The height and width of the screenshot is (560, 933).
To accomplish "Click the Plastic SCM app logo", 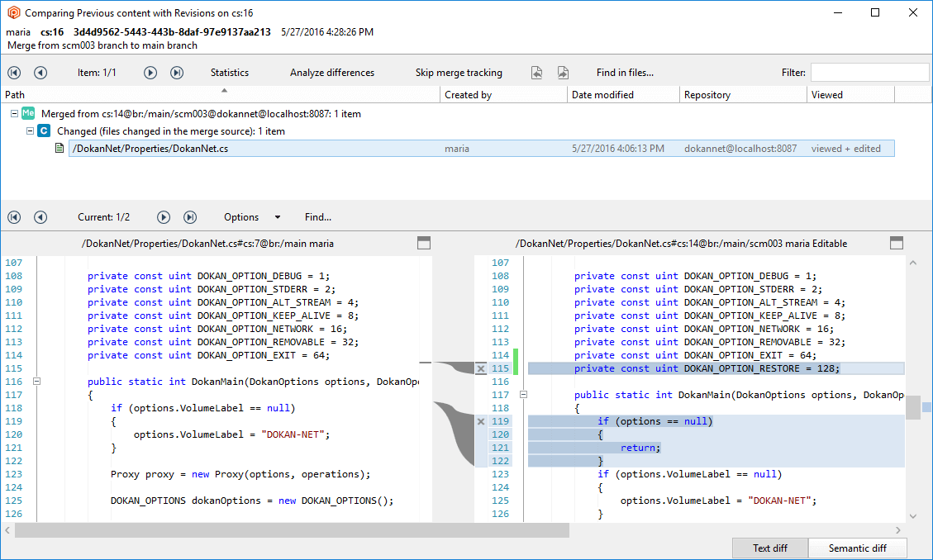I will tap(13, 12).
